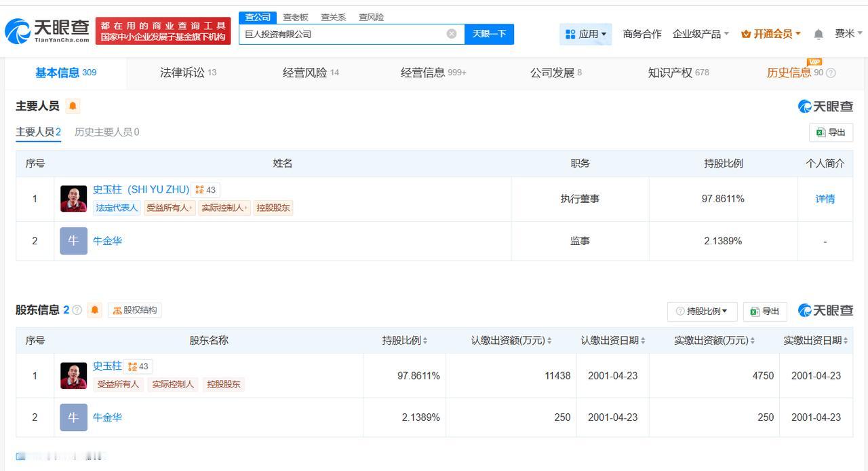The image size is (868, 471).
Task: Open 牛金华 link in 主要人员 table
Action: point(107,241)
